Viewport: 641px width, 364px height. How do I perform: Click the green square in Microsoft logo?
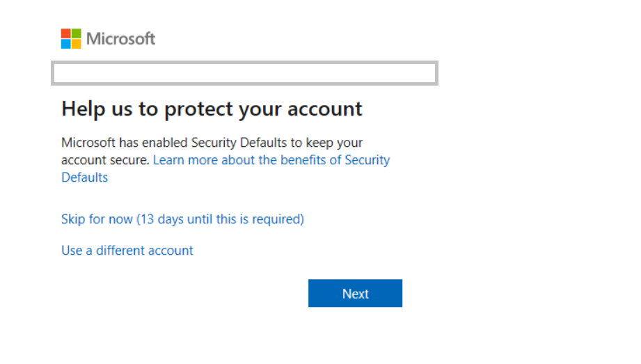coord(76,33)
